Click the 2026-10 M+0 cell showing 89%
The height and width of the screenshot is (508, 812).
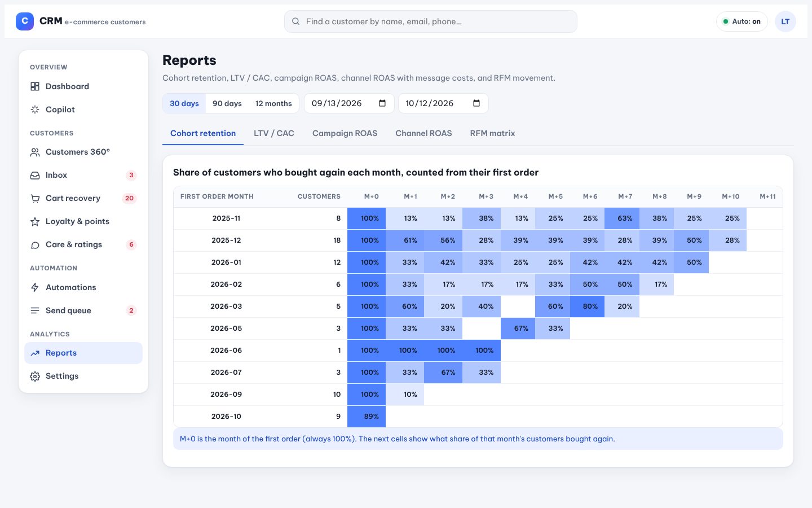(x=367, y=417)
